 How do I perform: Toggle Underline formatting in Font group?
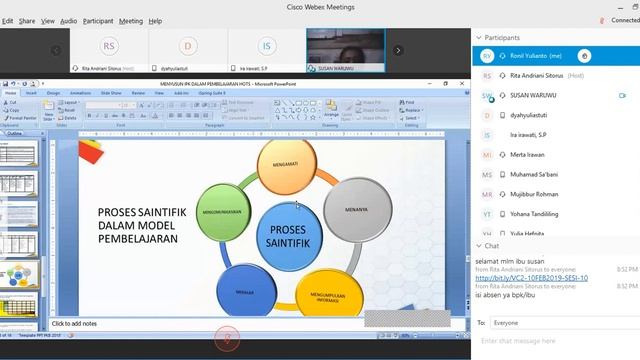point(105,116)
